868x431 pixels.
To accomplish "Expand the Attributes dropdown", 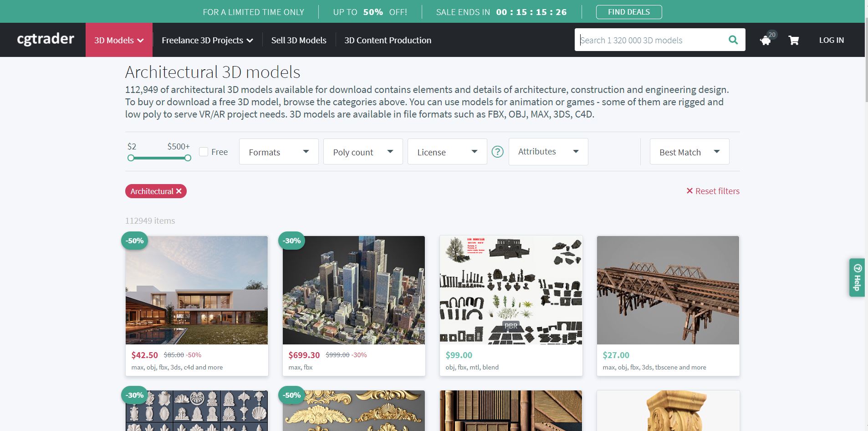I will [x=548, y=152].
